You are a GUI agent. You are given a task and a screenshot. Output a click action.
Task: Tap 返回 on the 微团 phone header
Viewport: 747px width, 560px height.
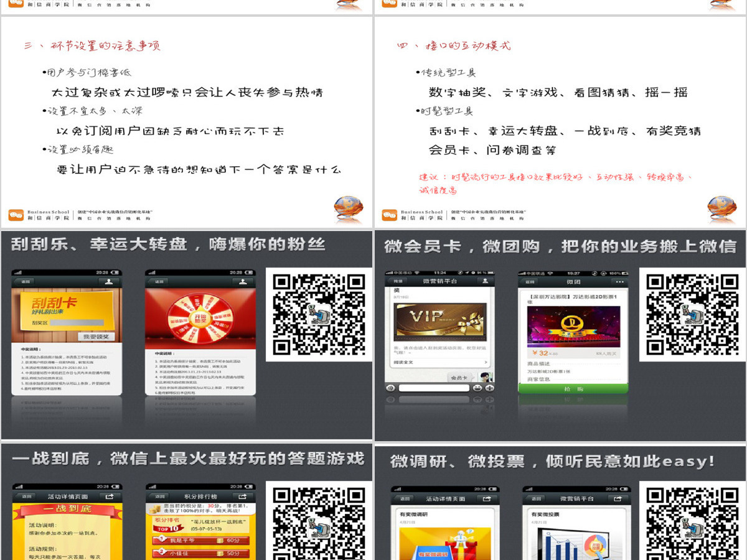529,282
